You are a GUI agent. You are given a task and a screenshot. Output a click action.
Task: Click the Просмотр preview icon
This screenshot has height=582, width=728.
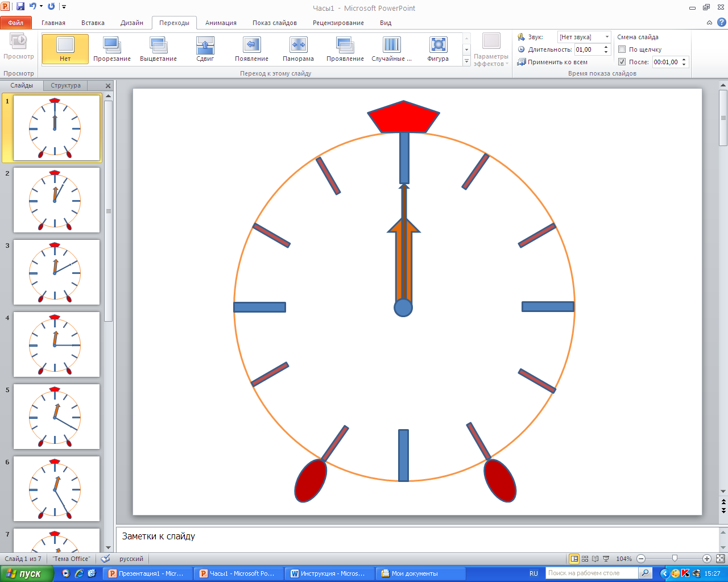point(18,44)
